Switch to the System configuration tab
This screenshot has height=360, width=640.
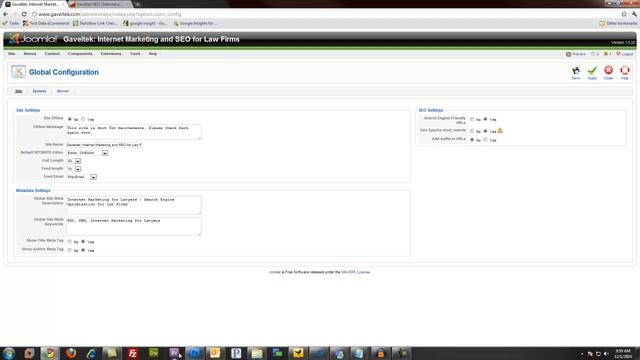pyautogui.click(x=39, y=91)
